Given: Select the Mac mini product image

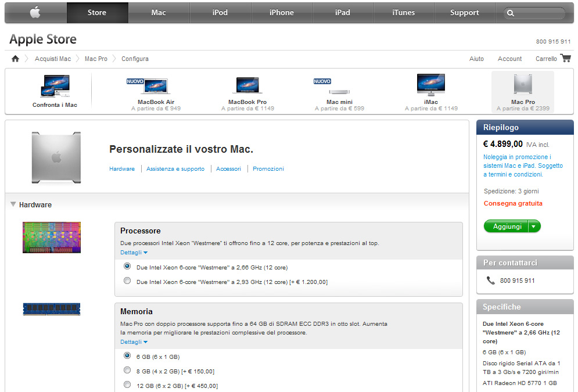Looking at the screenshot, I should click(339, 91).
